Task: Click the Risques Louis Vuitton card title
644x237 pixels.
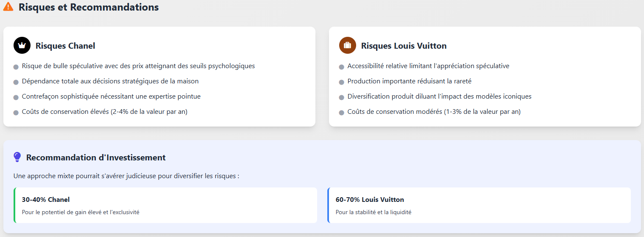Action: point(404,46)
